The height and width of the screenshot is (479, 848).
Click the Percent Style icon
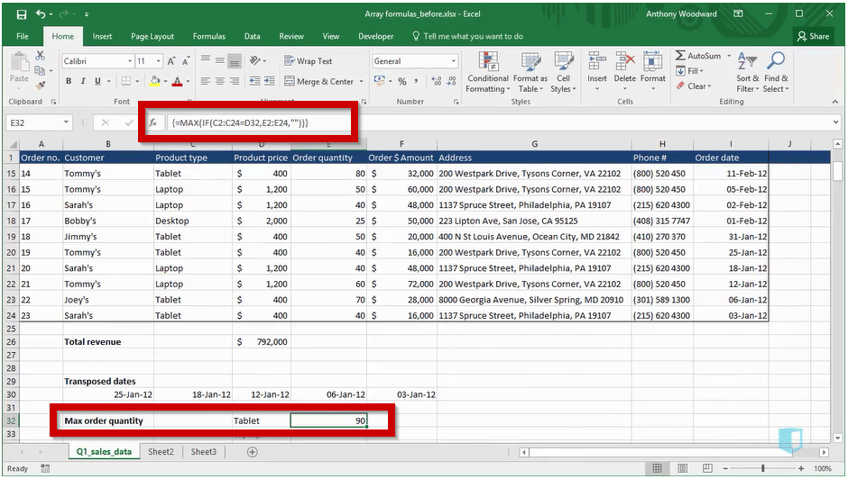point(402,82)
